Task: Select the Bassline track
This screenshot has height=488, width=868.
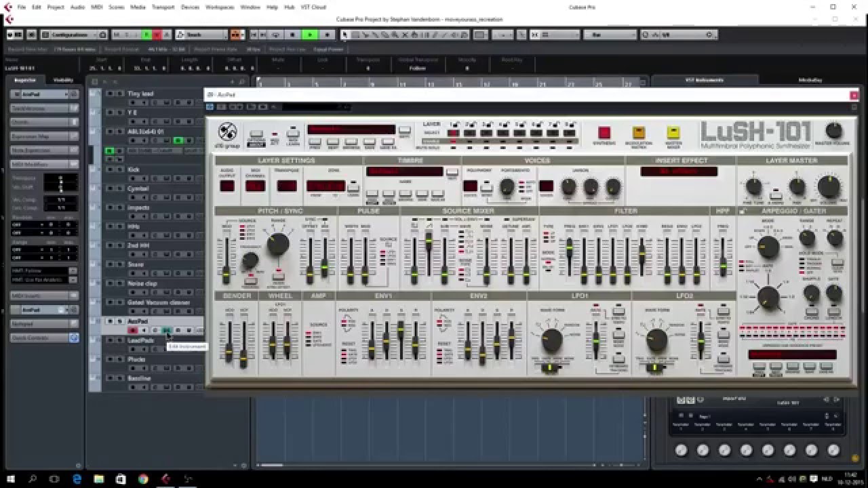Action: coord(139,378)
